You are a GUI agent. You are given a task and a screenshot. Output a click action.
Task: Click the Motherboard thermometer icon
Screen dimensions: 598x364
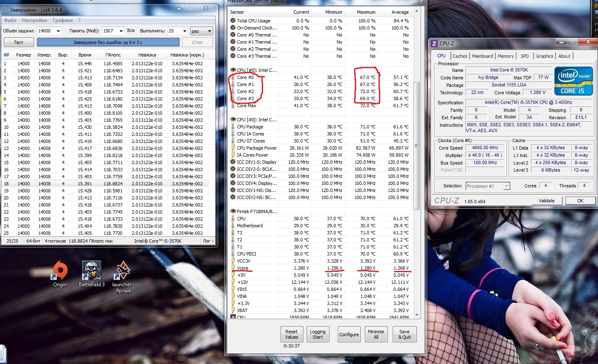(233, 226)
